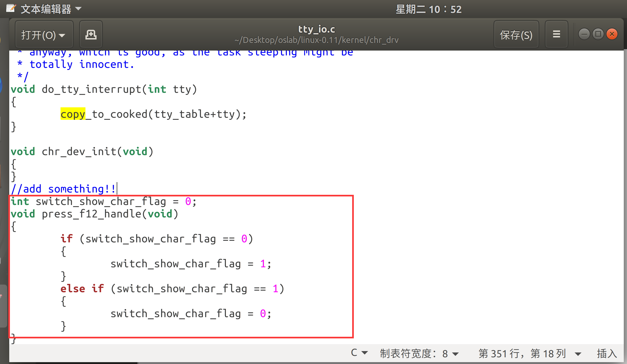
Task: Click the text editor app icon in top bar
Action: 11,9
